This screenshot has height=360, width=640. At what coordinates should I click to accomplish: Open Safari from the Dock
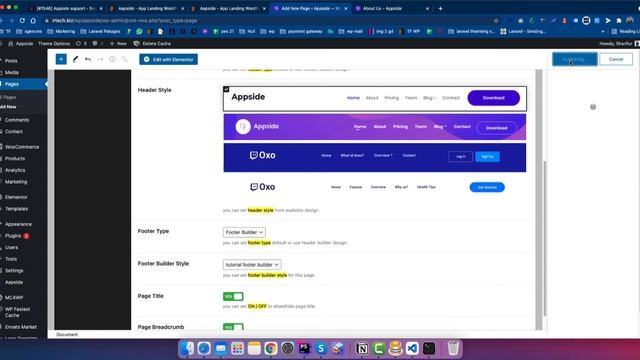click(x=204, y=349)
